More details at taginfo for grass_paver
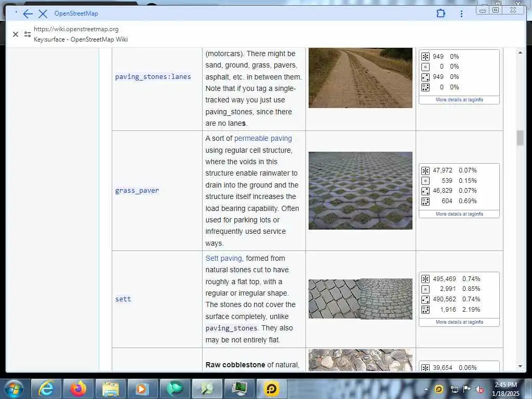Screen dimensions: 532x399 [x=459, y=214]
